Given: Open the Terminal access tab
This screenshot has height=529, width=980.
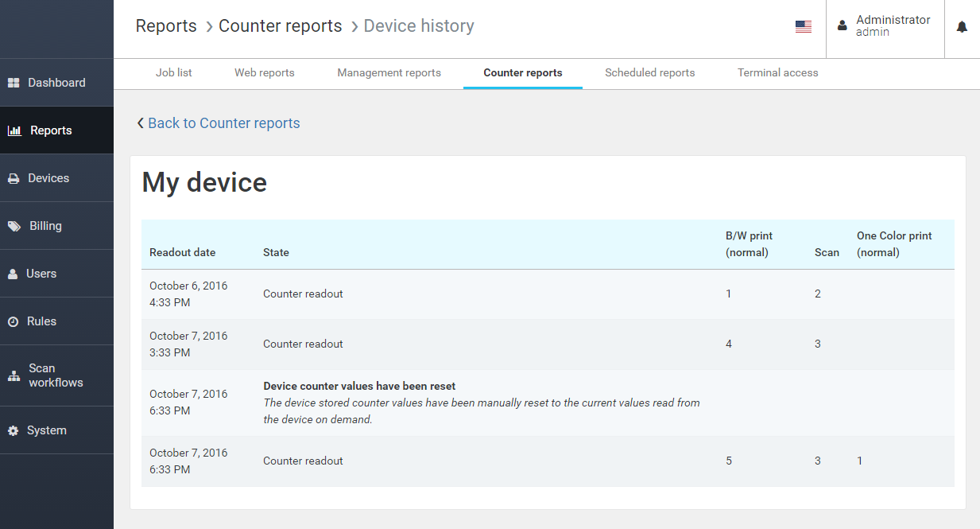Looking at the screenshot, I should [777, 72].
